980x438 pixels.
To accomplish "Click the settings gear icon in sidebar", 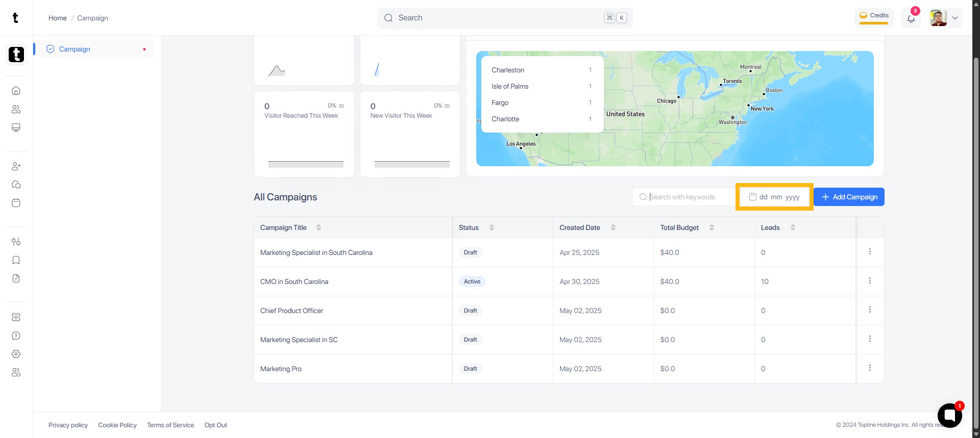I will click(x=16, y=354).
